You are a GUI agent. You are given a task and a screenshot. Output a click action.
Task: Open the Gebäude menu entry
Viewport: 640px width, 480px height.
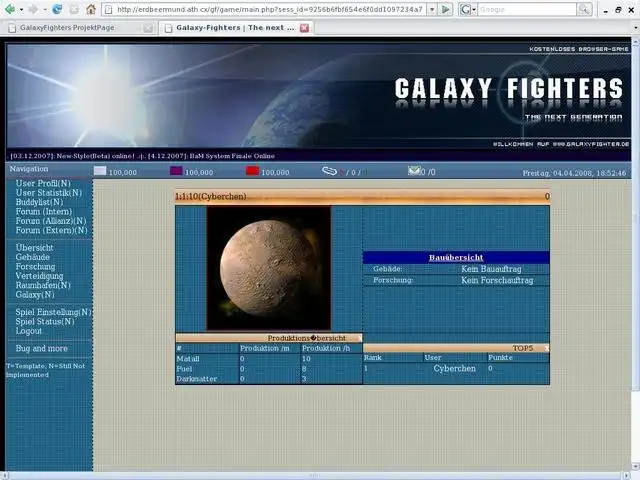coord(33,257)
